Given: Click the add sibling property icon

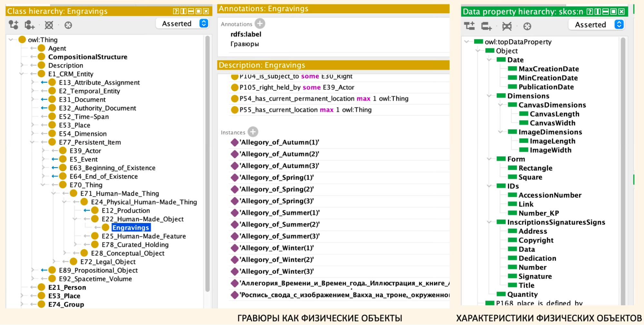Looking at the screenshot, I should [x=486, y=26].
